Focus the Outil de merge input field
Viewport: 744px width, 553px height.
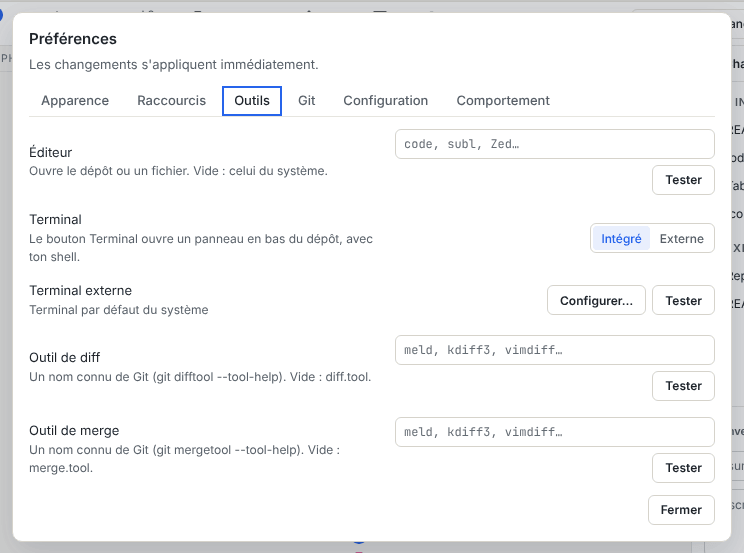click(x=555, y=432)
